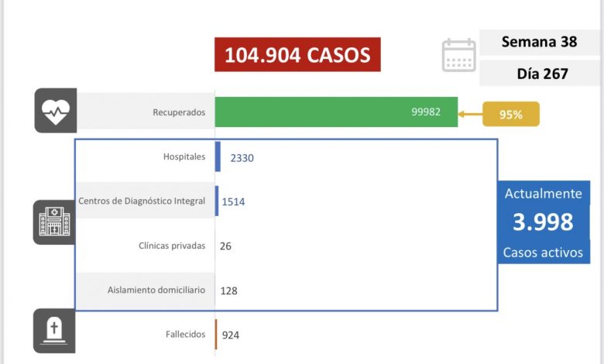Viewport: 604px width, 364px height.
Task: Select the Semana 38 label
Action: pyautogui.click(x=539, y=42)
